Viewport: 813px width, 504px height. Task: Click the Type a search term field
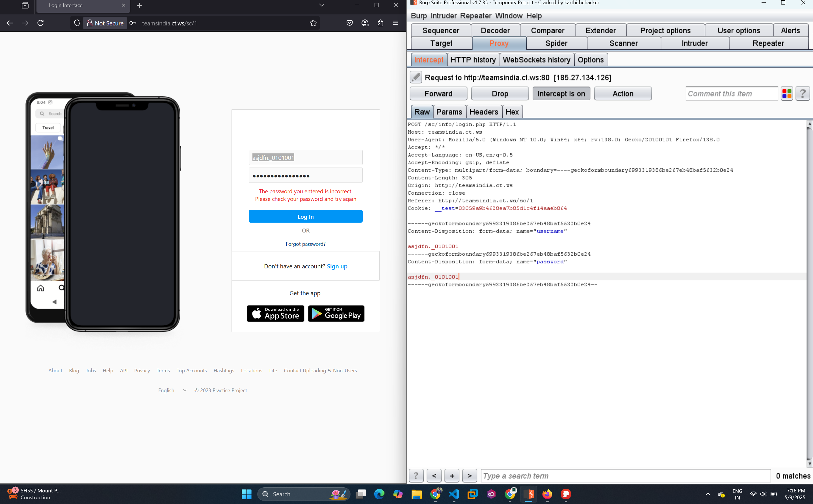[x=625, y=476]
